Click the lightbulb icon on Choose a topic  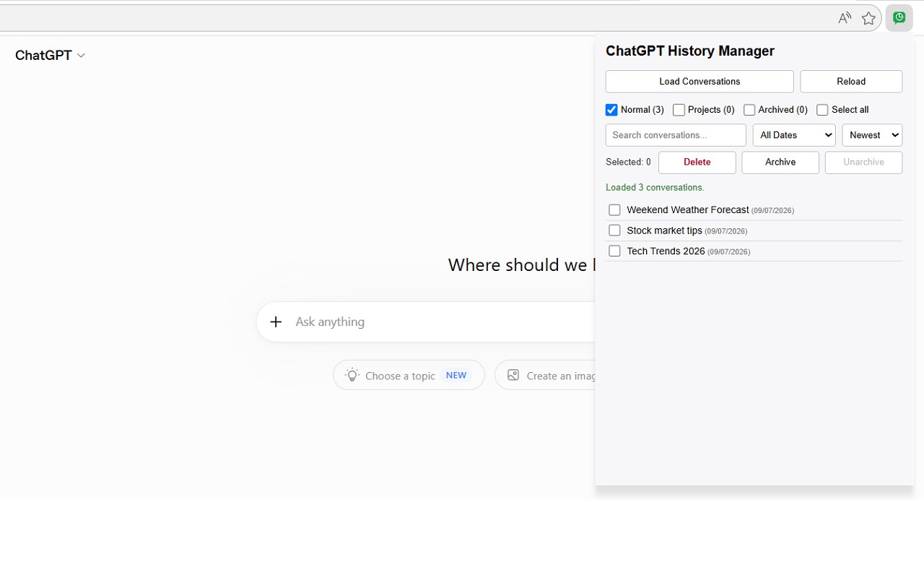352,375
